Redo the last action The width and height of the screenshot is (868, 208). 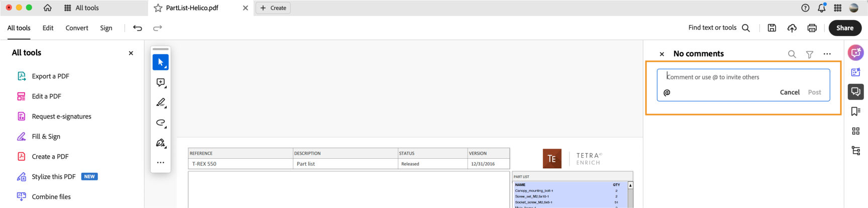point(157,28)
